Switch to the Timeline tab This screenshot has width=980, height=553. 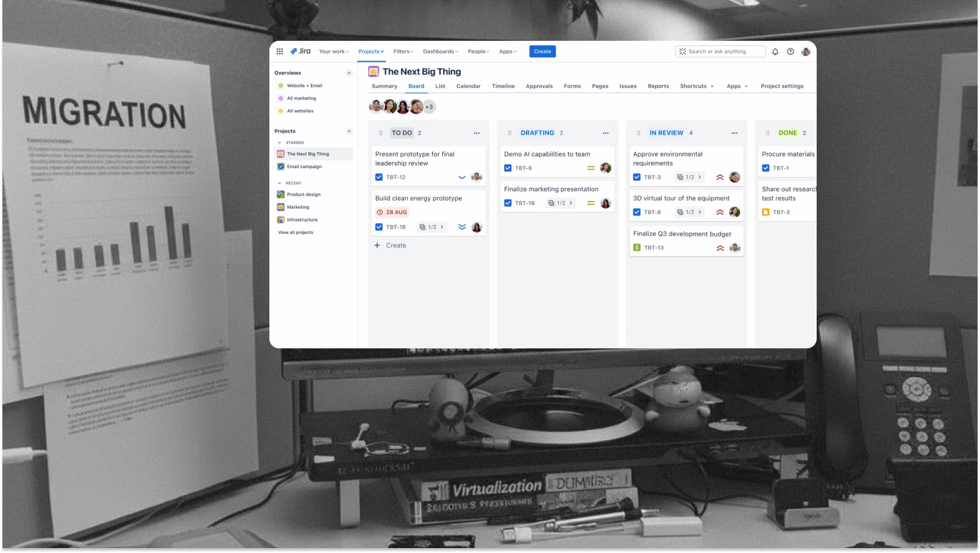[x=503, y=86]
